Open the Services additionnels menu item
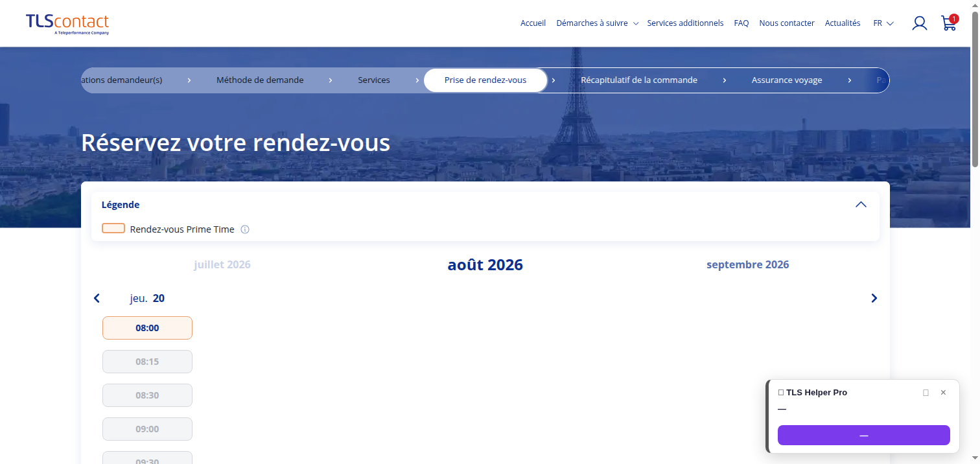Image resolution: width=980 pixels, height=464 pixels. click(x=685, y=23)
